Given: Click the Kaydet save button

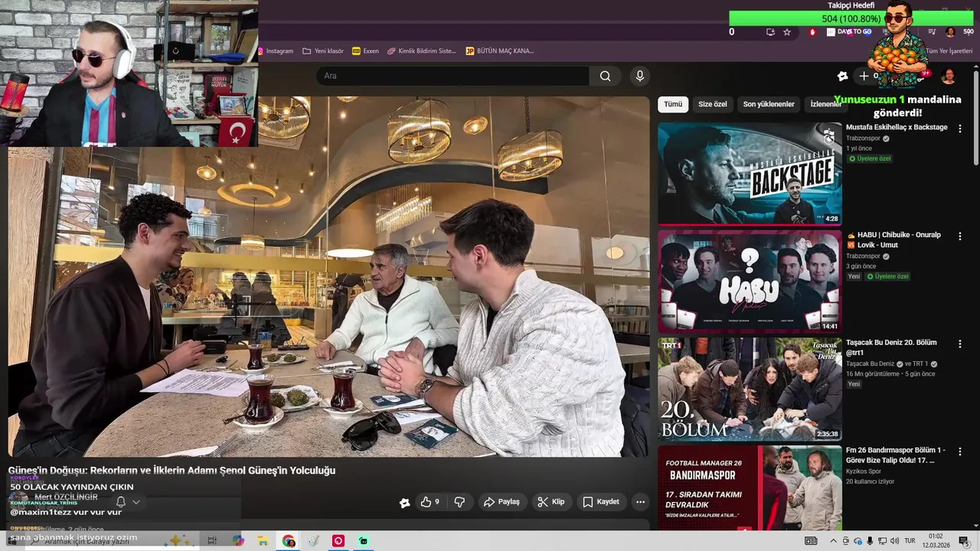Looking at the screenshot, I should [601, 502].
